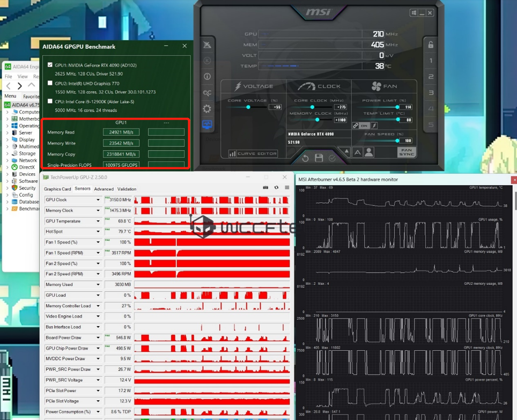Go up one level in AIDA64
This screenshot has height=420, width=517.
31,85
